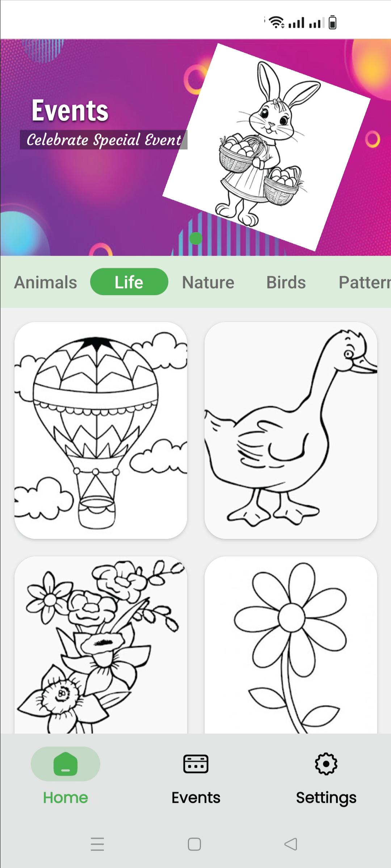Screen dimensions: 391x868
Task: Open the single daisy coloring page
Action: click(291, 645)
